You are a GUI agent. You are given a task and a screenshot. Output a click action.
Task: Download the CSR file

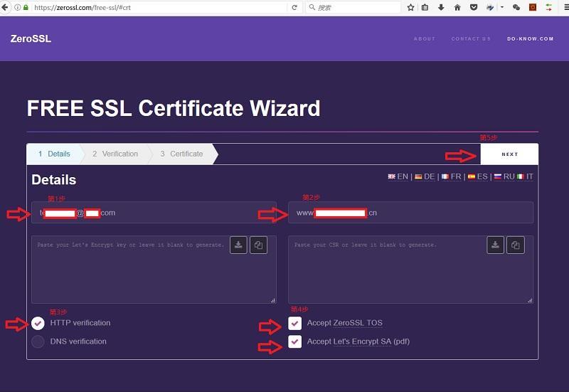click(495, 245)
